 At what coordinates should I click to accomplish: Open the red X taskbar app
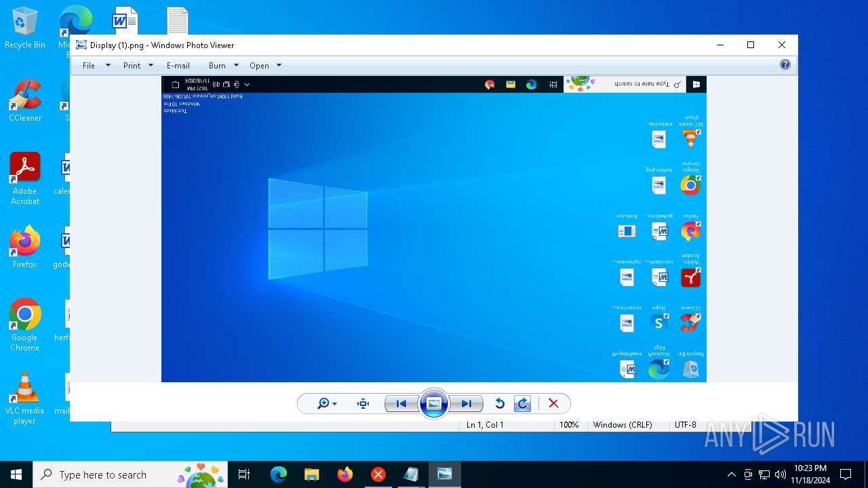(378, 474)
